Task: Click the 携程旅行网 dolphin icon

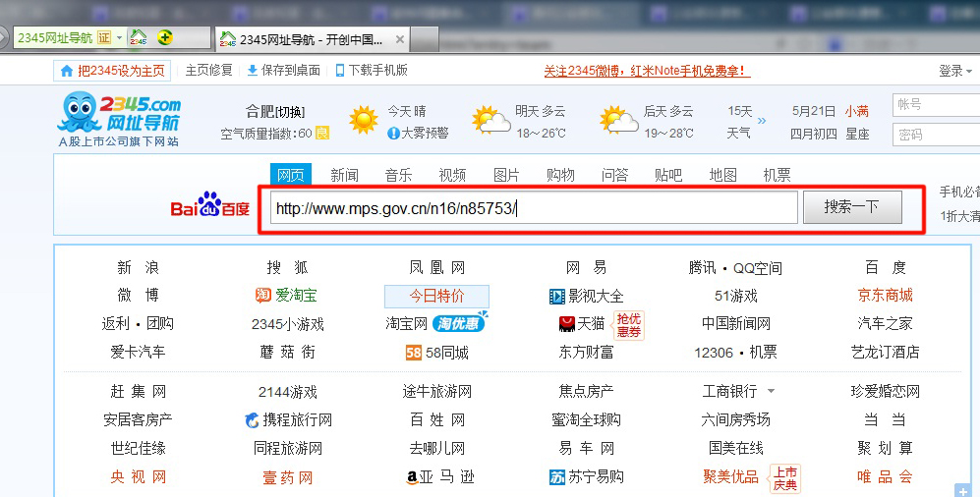Action: (252, 420)
